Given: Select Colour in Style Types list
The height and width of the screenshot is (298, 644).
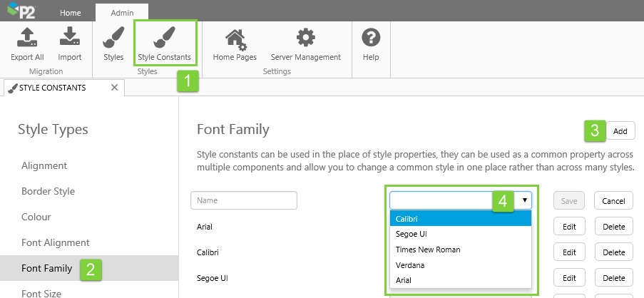Looking at the screenshot, I should tap(36, 217).
